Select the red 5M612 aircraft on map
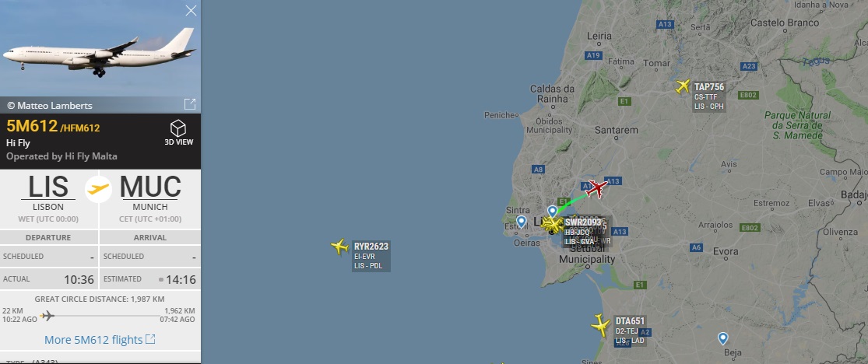Viewport: 868px width, 364px height. tap(597, 188)
